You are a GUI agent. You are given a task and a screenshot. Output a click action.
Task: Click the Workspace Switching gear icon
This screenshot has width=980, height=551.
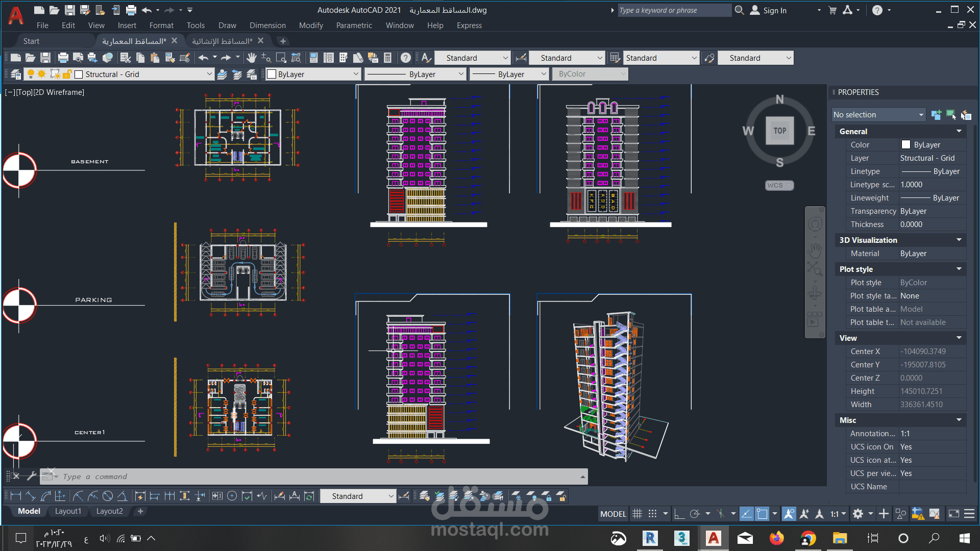point(858,514)
